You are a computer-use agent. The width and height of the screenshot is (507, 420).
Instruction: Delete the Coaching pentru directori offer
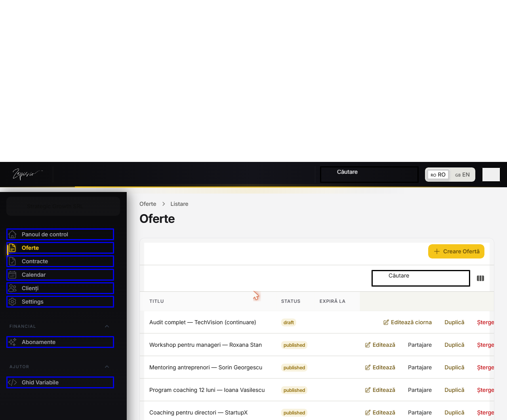click(486, 412)
